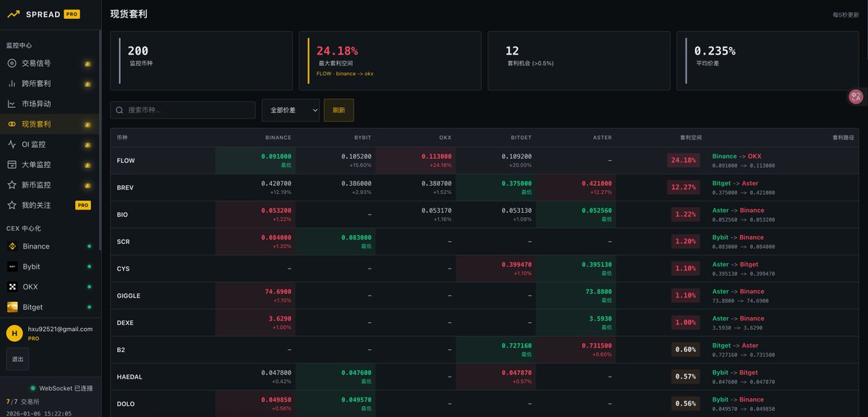This screenshot has width=868, height=417.
Task: Navigate to 交易信号 menu item
Action: click(50, 63)
